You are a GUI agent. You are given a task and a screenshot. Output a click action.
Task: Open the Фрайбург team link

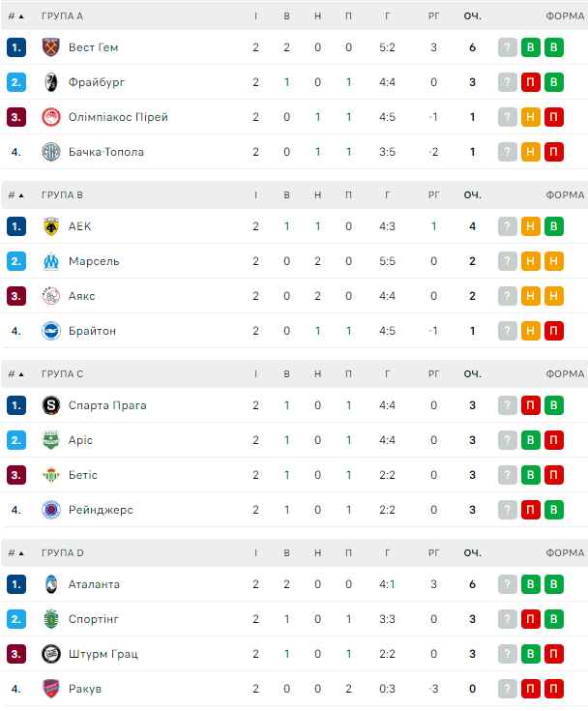point(97,82)
